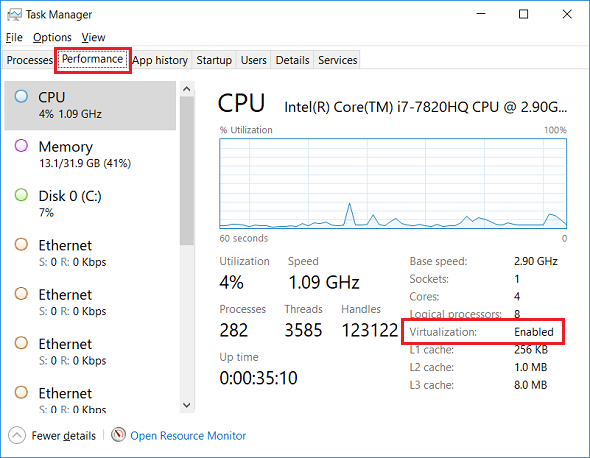Click the Threads count 3585

(303, 330)
